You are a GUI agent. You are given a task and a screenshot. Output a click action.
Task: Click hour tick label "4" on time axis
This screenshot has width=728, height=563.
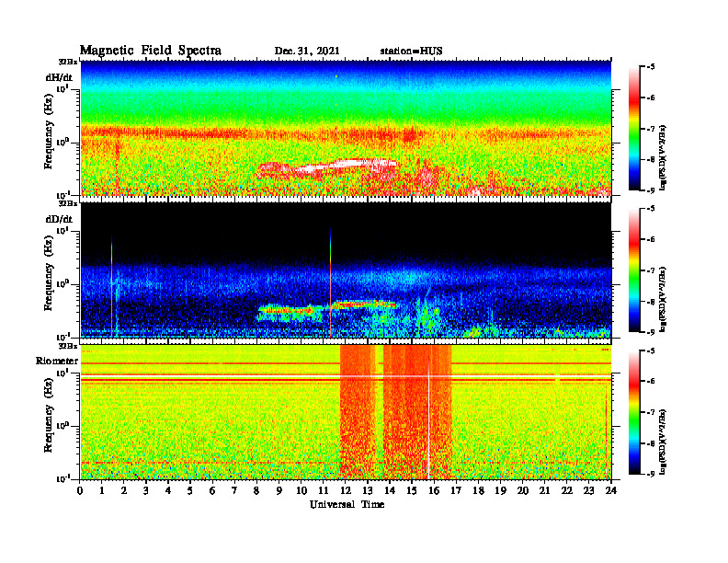(x=168, y=491)
